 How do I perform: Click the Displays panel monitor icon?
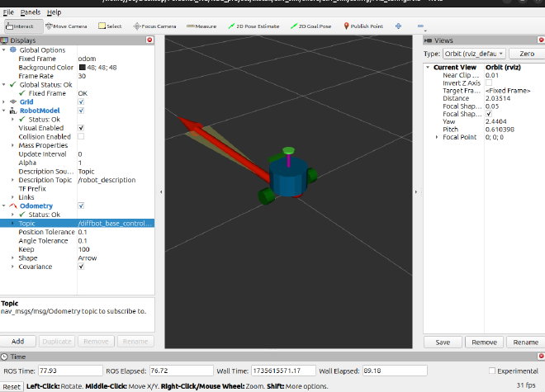tap(4, 40)
